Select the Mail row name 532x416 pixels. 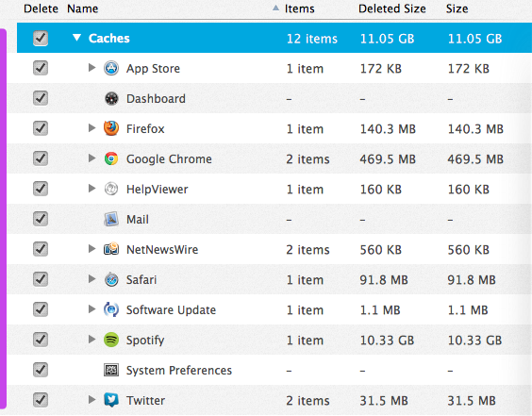tap(138, 220)
